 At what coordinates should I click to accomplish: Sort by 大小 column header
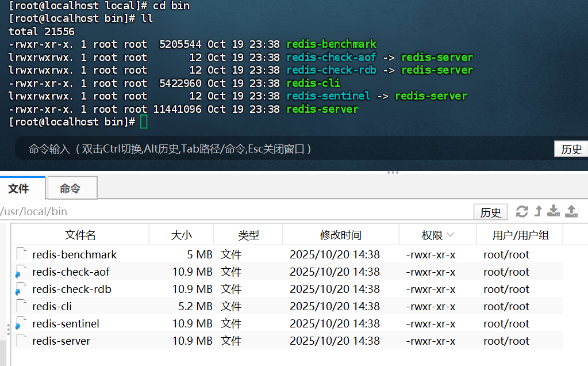click(x=182, y=235)
